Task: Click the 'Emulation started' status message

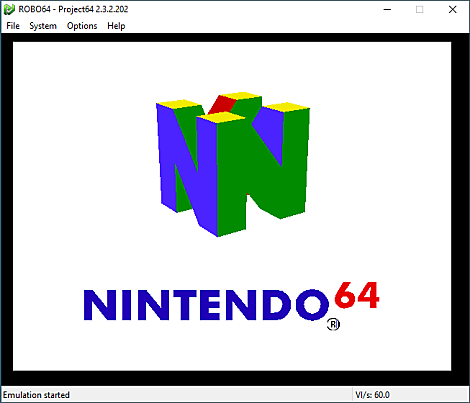Action: 36,395
